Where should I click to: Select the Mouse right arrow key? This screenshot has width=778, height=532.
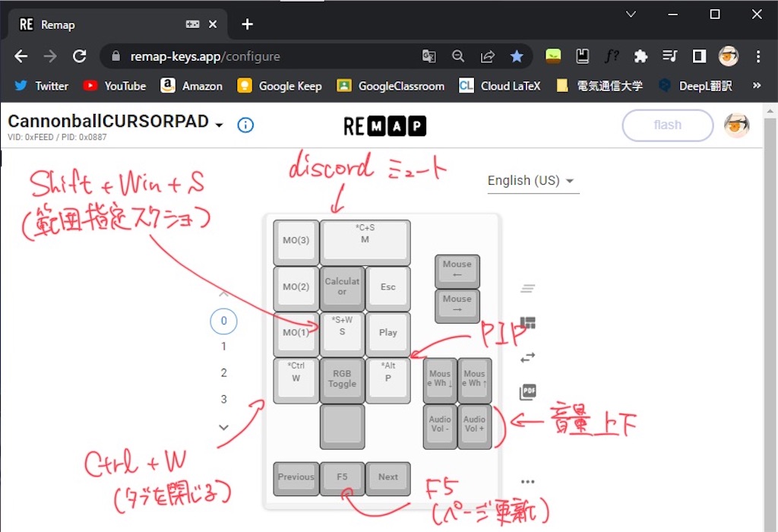[457, 306]
